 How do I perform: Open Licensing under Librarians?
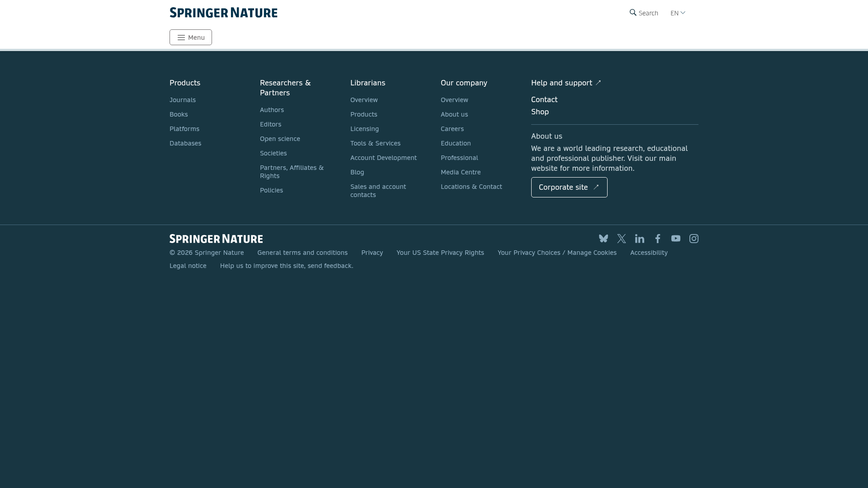click(x=364, y=129)
